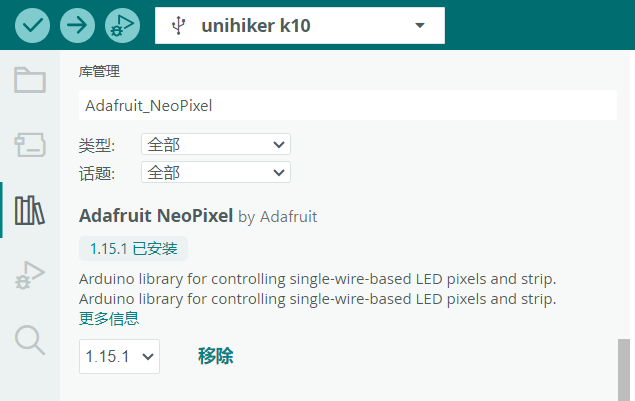Click the Adafruit NeoPixel library title
Viewport: 635px width, 401px height.
pos(156,215)
